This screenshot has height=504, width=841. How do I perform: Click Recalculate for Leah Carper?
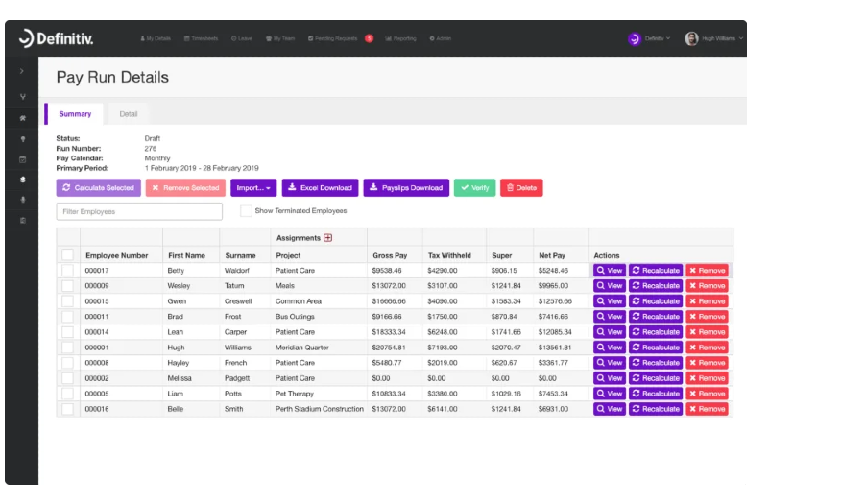[656, 332]
